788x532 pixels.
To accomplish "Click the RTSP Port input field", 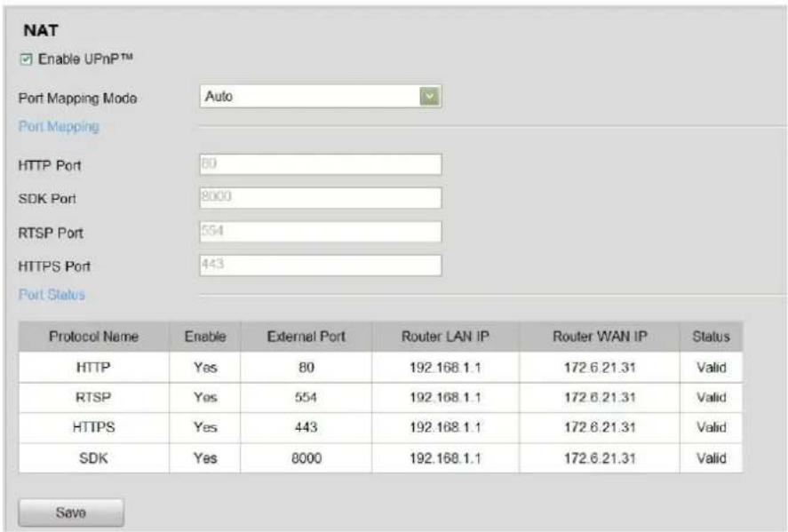I will coord(321,232).
